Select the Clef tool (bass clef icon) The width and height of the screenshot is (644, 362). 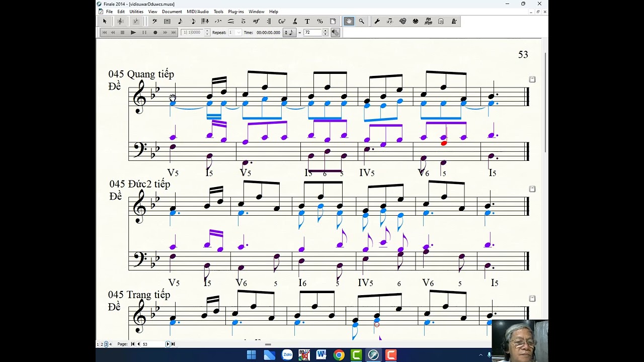coord(154,21)
